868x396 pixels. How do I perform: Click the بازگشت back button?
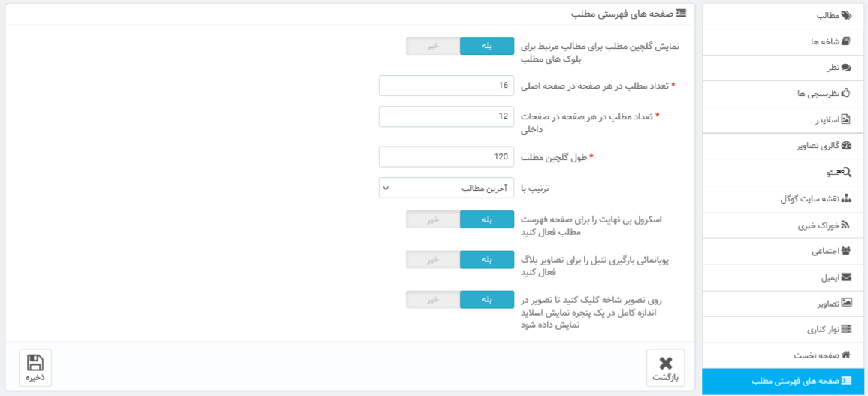(x=665, y=367)
